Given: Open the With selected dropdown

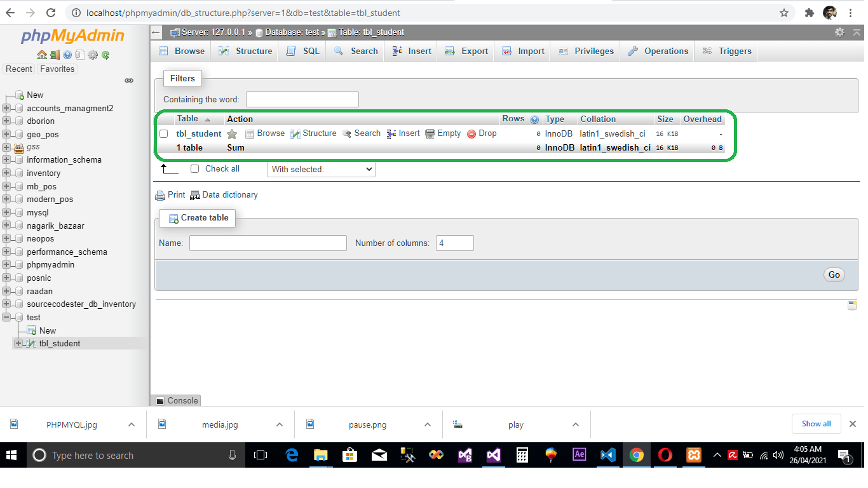Looking at the screenshot, I should (x=321, y=169).
